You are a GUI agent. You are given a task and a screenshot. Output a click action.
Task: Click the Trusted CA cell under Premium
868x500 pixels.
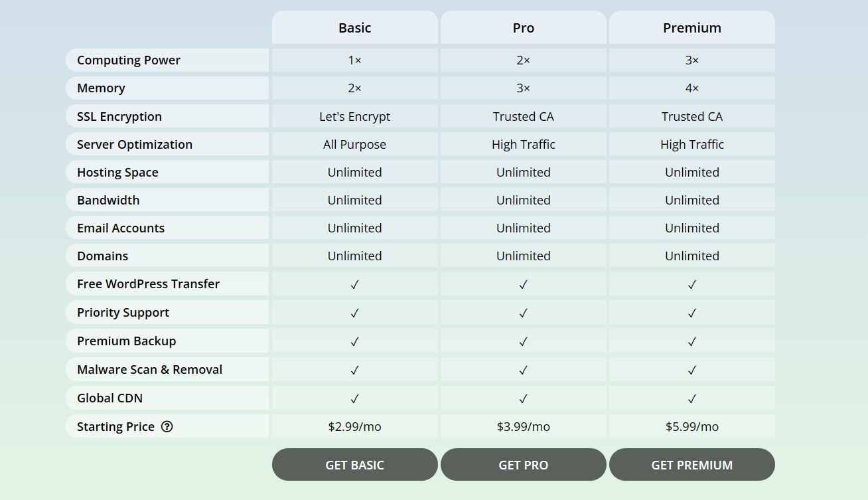[x=691, y=116]
